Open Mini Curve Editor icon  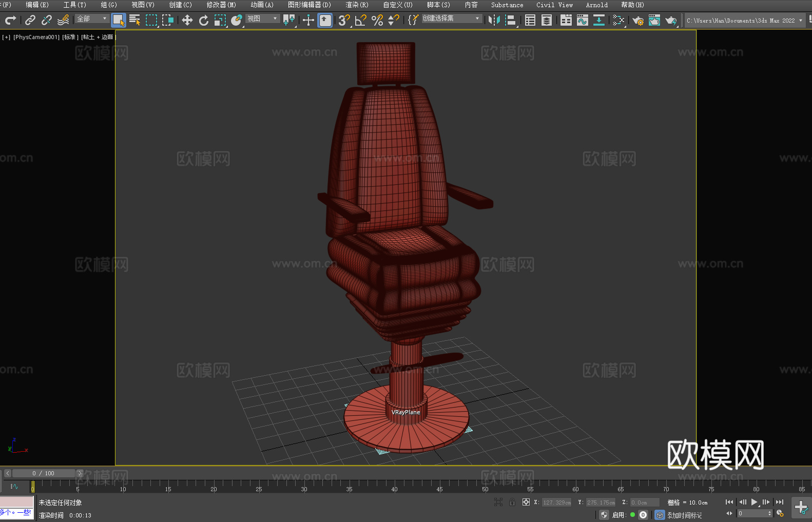click(x=14, y=486)
